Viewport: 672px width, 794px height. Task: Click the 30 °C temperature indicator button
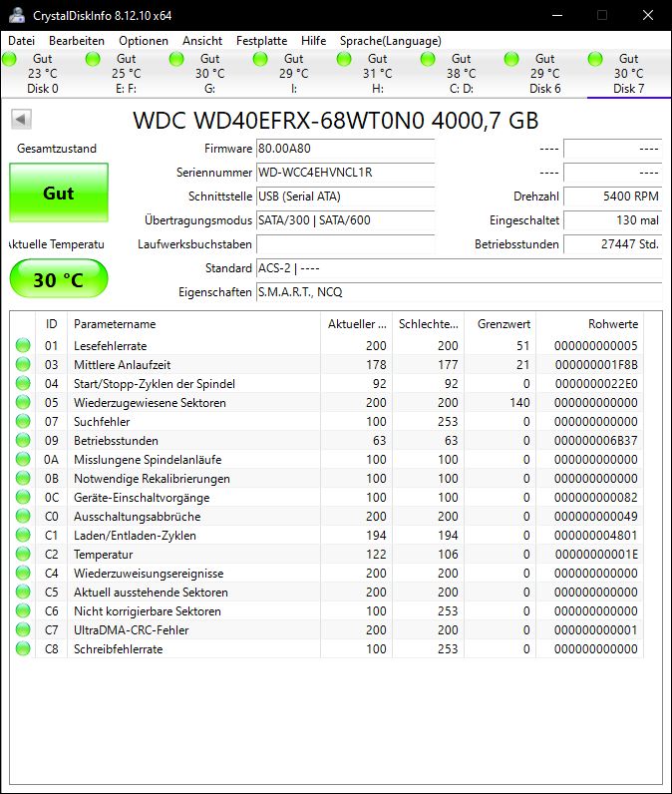59,279
